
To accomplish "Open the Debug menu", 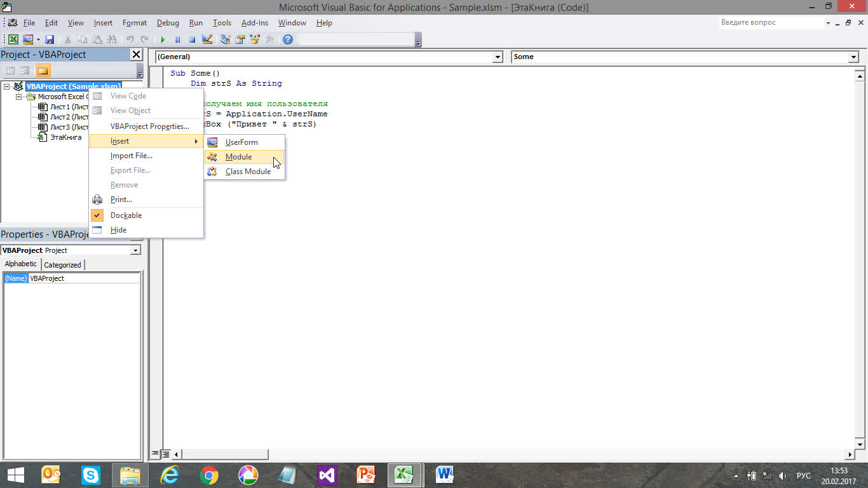I will [168, 23].
